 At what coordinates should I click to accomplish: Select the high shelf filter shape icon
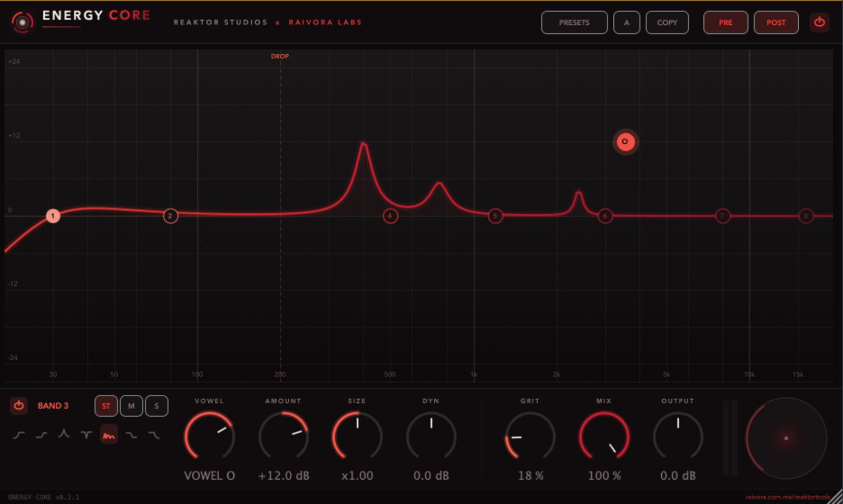pyautogui.click(x=132, y=435)
